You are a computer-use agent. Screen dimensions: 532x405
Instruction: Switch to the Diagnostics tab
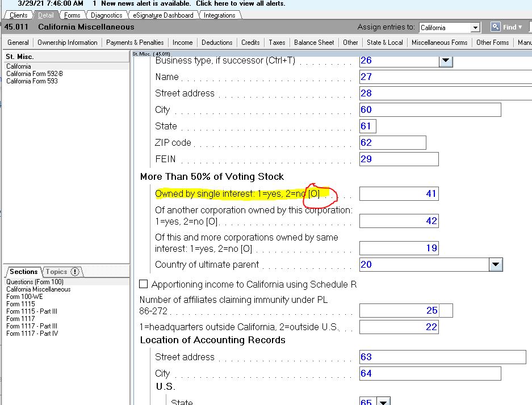click(x=106, y=15)
